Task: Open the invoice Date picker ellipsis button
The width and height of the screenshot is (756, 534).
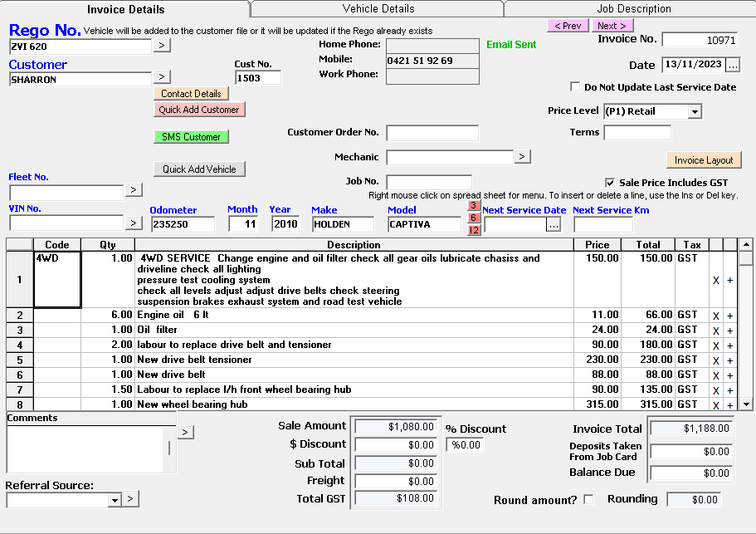Action: [x=733, y=65]
